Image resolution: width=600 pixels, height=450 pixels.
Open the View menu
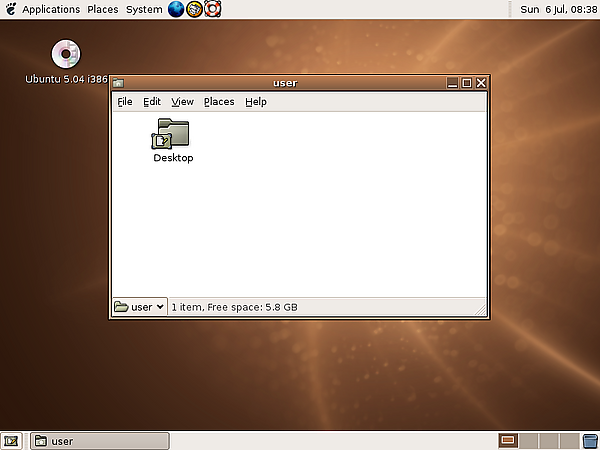click(x=182, y=101)
